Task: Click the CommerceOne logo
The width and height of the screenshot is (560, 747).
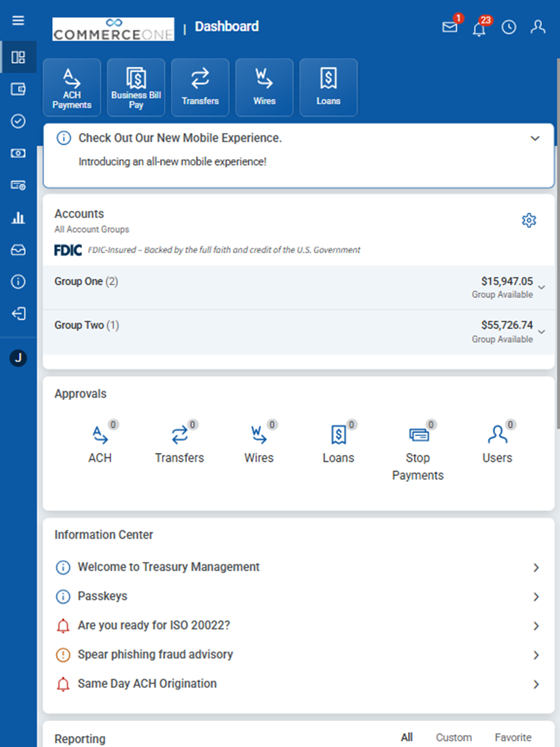Action: point(113,29)
